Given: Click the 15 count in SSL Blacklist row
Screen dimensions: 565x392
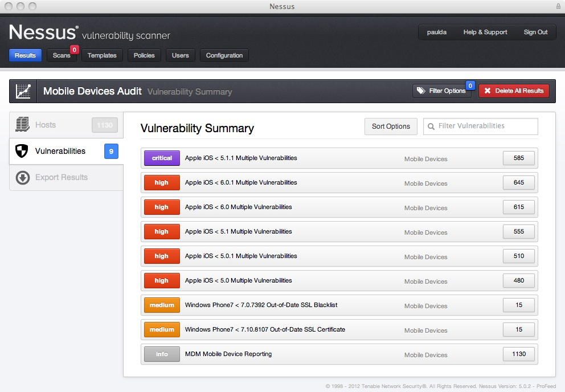Looking at the screenshot, I should (x=518, y=305).
